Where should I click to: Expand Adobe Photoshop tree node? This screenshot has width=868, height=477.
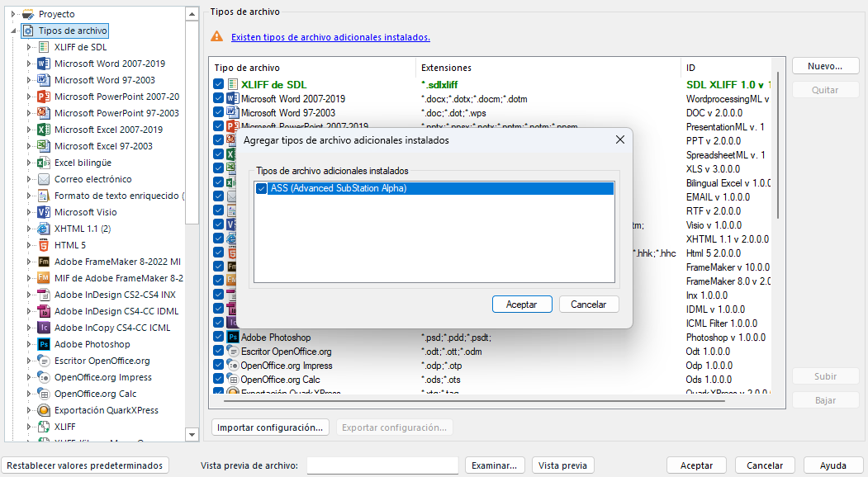point(29,344)
